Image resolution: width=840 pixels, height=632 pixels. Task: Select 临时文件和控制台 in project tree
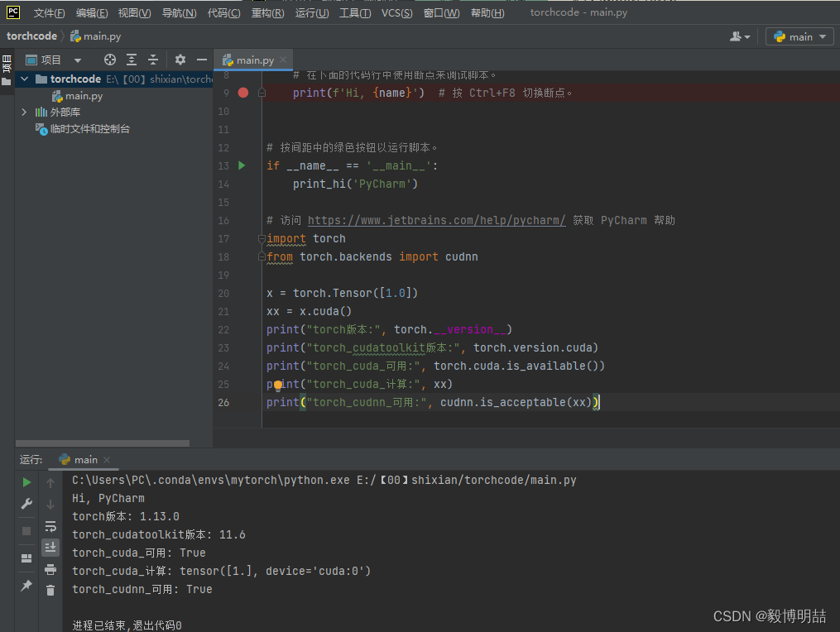pos(83,129)
